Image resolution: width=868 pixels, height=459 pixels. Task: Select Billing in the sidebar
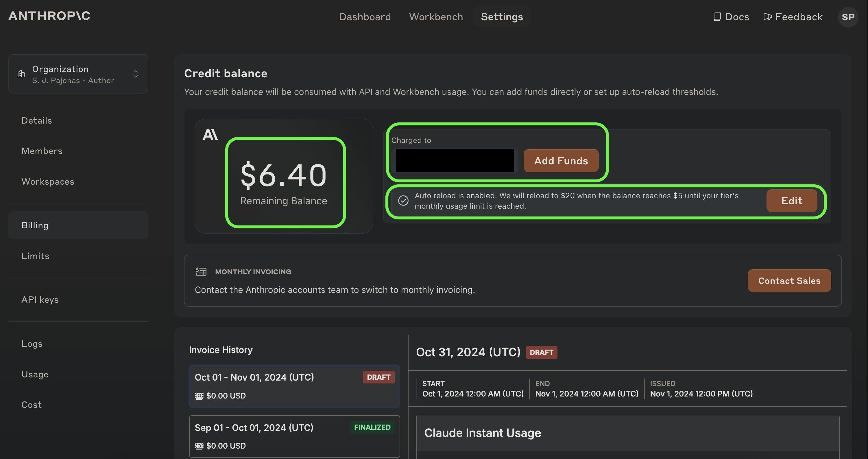[78, 225]
